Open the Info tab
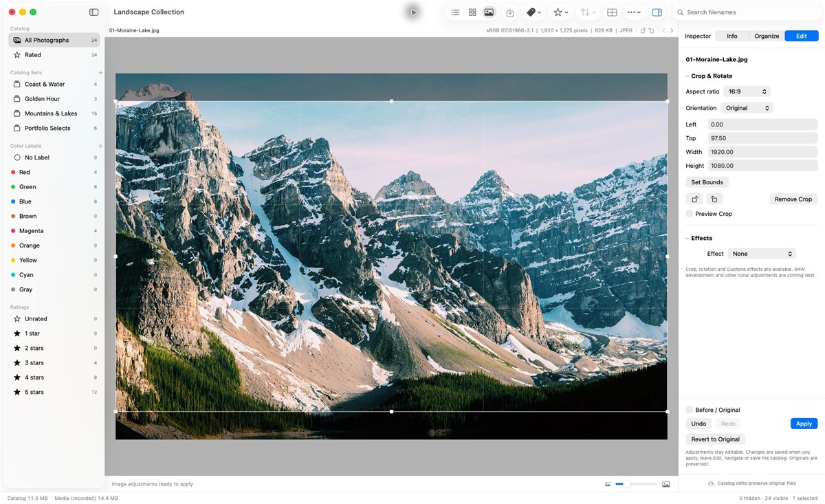This screenshot has height=504, width=825. [x=732, y=36]
